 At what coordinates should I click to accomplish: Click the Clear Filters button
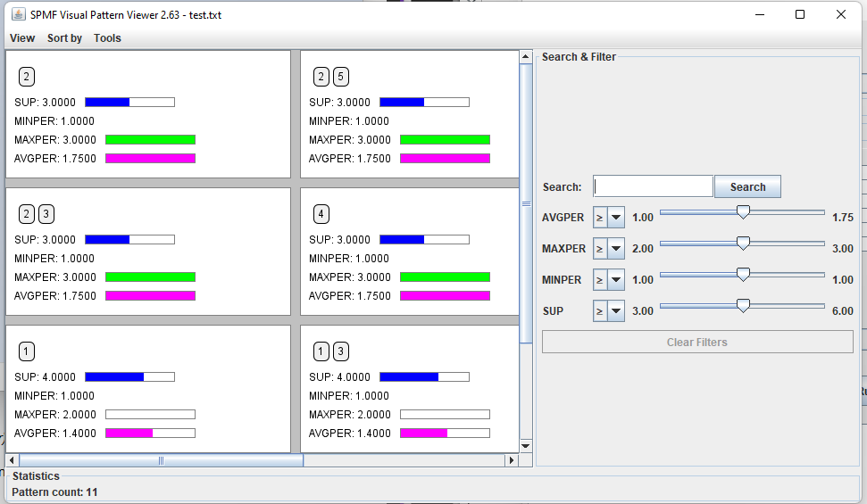(x=696, y=343)
